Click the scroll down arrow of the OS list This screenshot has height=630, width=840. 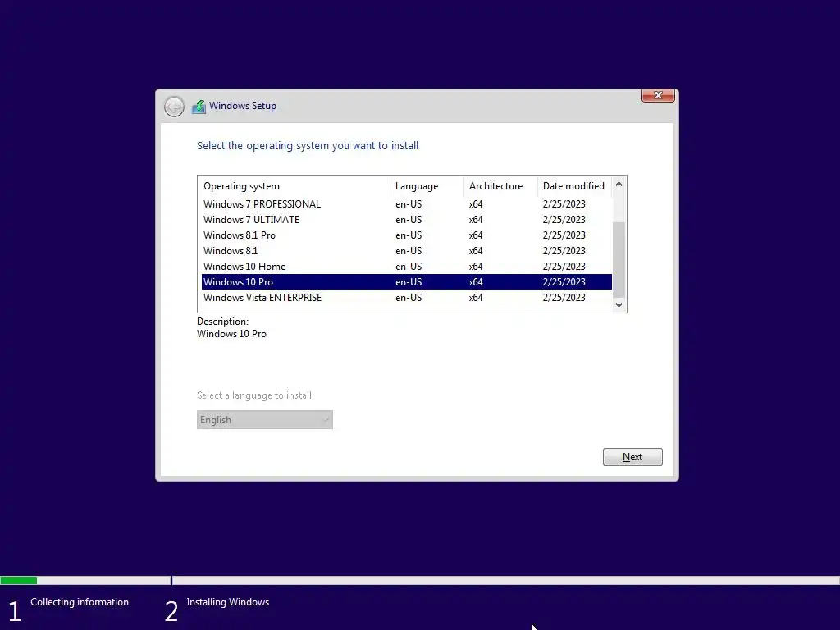(x=619, y=305)
